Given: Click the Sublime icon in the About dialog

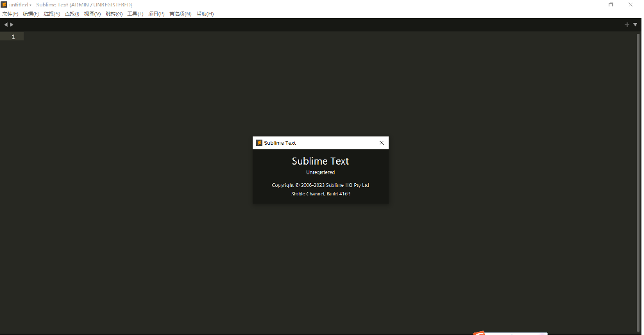Looking at the screenshot, I should [258, 143].
